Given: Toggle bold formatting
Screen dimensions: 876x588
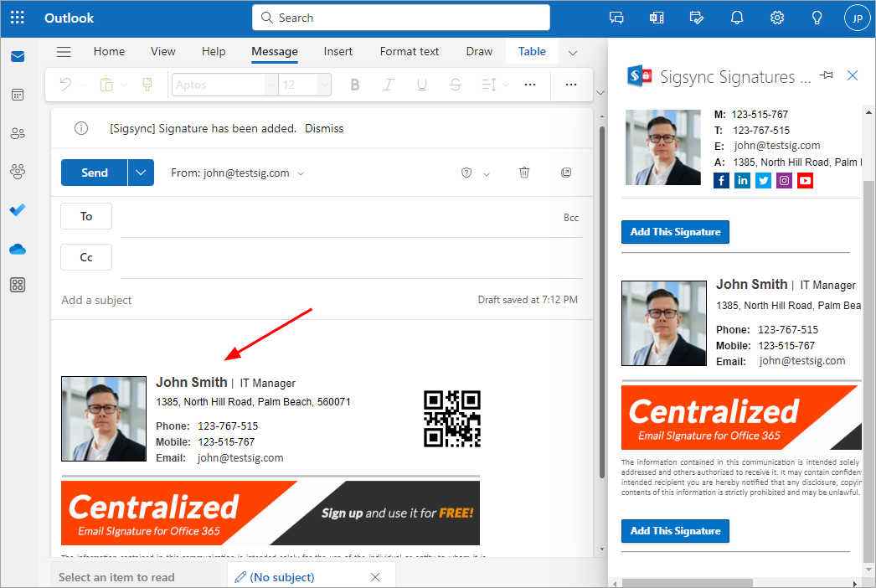Looking at the screenshot, I should pyautogui.click(x=355, y=85).
